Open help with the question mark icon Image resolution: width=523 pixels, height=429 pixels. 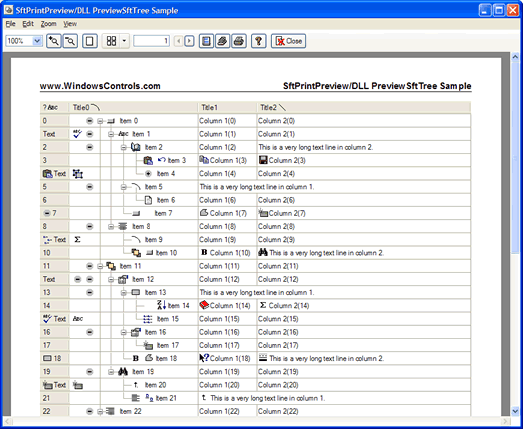(x=258, y=41)
